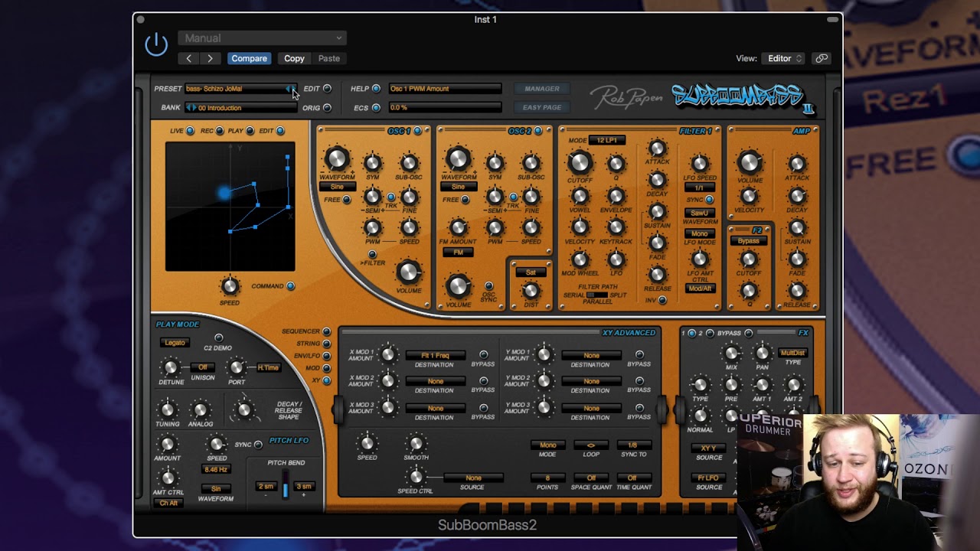Toggle the OSC 1 >FILTER LED
Viewport: 980px width, 551px height.
(372, 255)
